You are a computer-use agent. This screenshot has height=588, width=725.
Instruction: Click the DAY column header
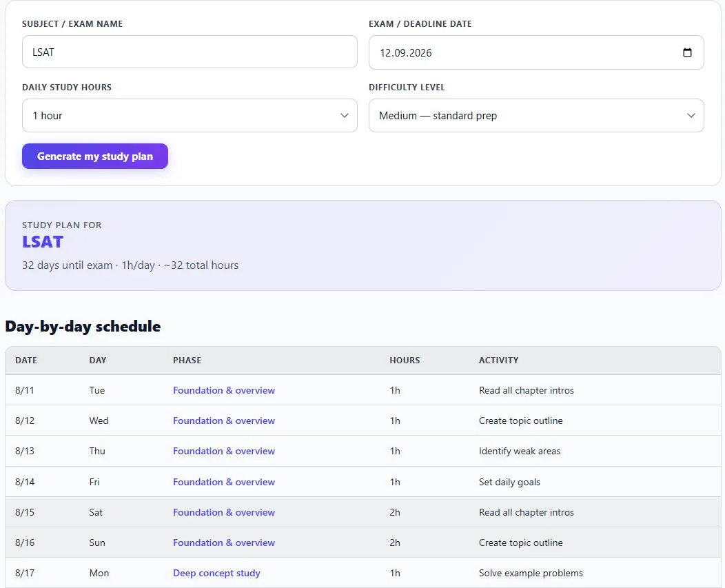[x=98, y=360]
